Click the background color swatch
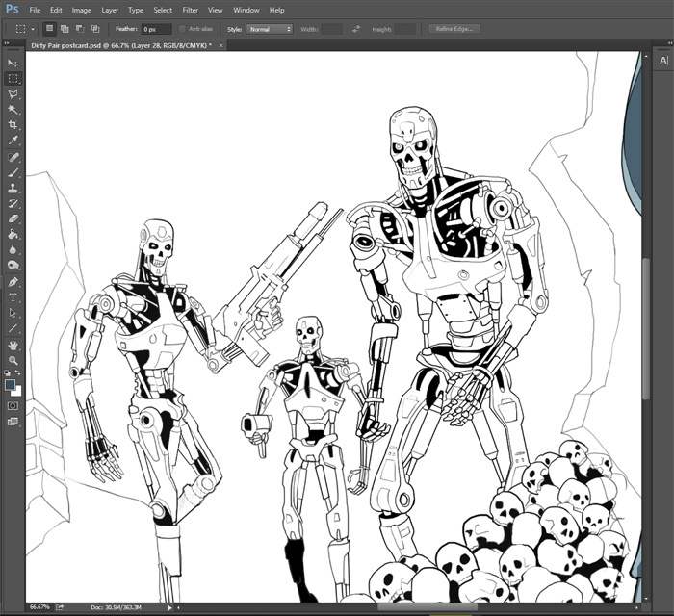The width and height of the screenshot is (674, 616). tap(18, 392)
